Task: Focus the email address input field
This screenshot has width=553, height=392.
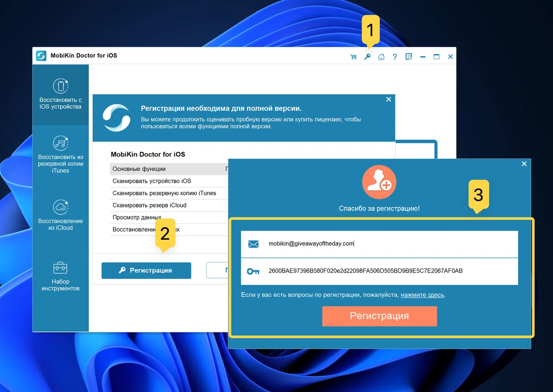Action: click(x=379, y=244)
